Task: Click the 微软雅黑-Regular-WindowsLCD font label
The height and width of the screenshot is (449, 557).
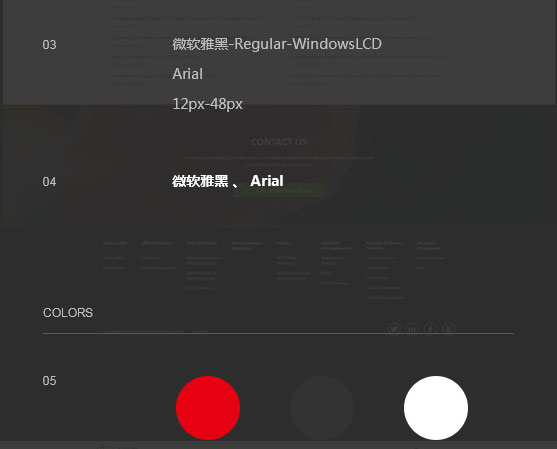Action: [x=277, y=44]
